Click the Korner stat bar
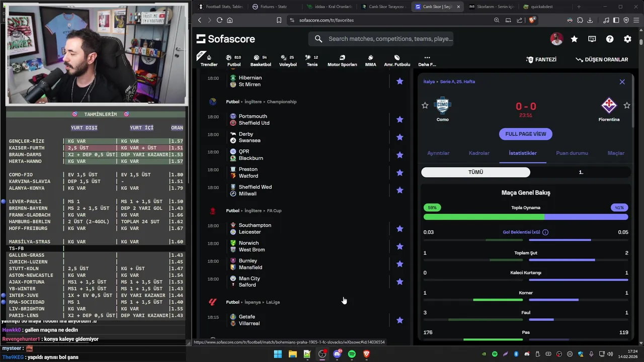 point(526,300)
